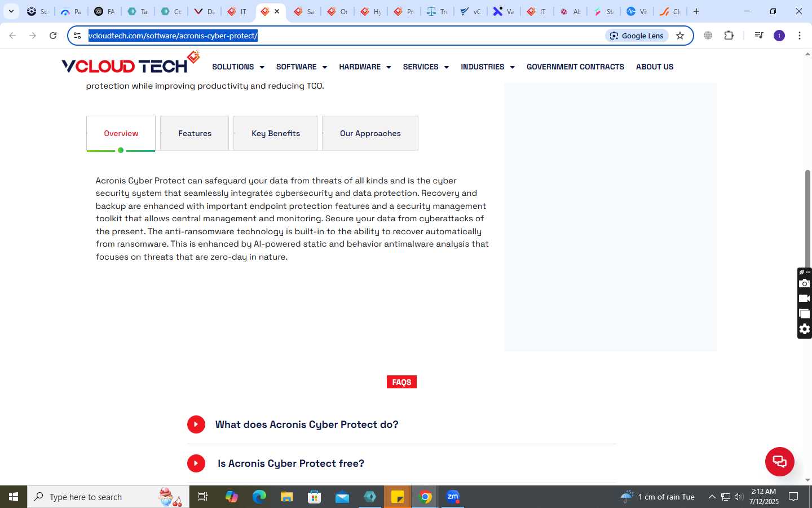The height and width of the screenshot is (508, 812).
Task: Click play icon beside 'Is Acronis...free' question
Action: point(196,463)
